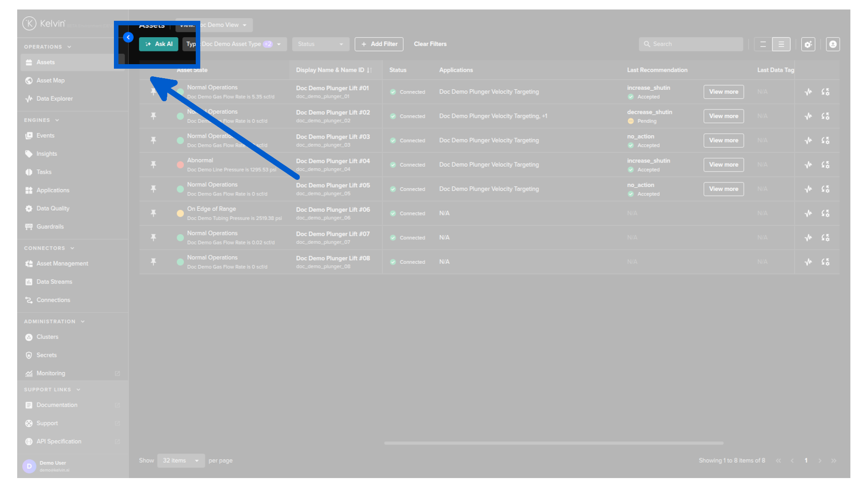Collapse the Support Links section
Viewport: 868px width, 488px height.
[x=78, y=389]
